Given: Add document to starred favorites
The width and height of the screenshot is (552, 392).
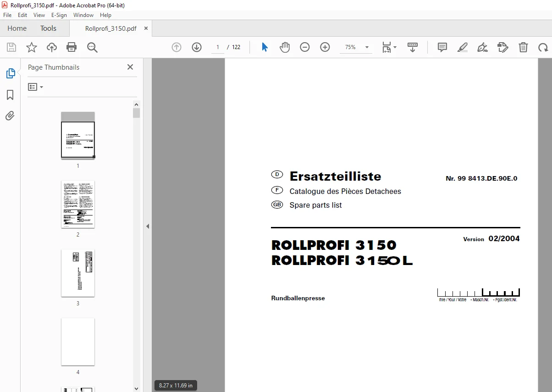Looking at the screenshot, I should pyautogui.click(x=32, y=47).
